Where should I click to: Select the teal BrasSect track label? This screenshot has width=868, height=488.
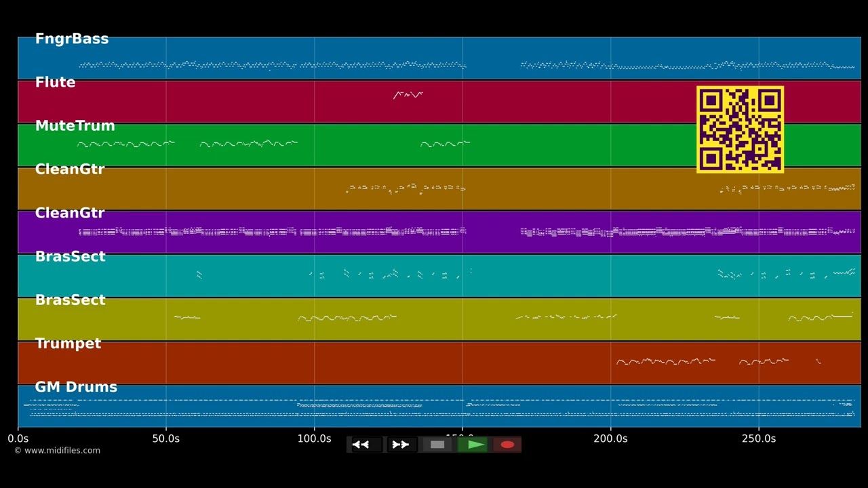tap(70, 256)
